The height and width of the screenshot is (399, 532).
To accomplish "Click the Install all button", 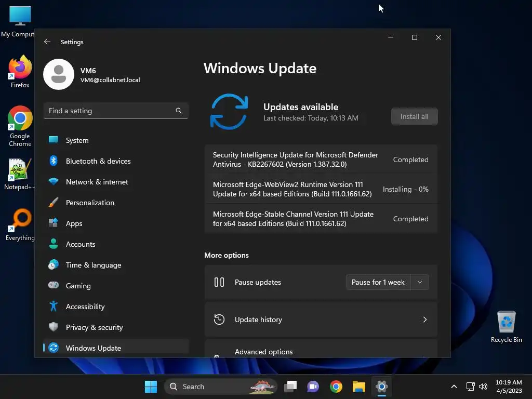I will tap(414, 116).
